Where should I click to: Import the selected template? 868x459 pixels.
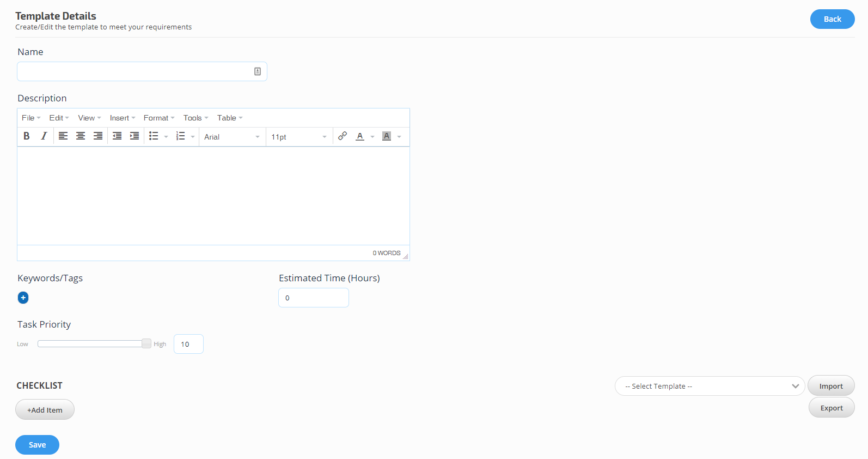click(831, 386)
